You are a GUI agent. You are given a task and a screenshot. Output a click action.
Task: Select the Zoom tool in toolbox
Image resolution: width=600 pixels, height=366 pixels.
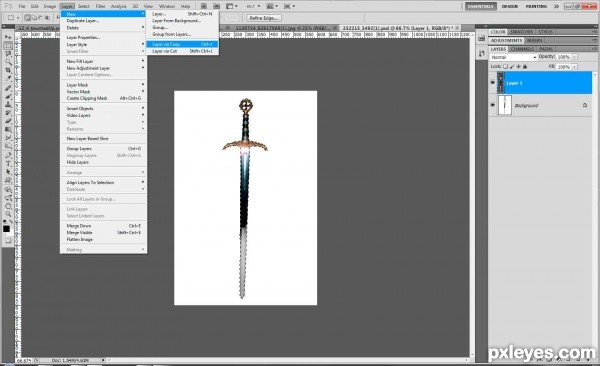8,214
